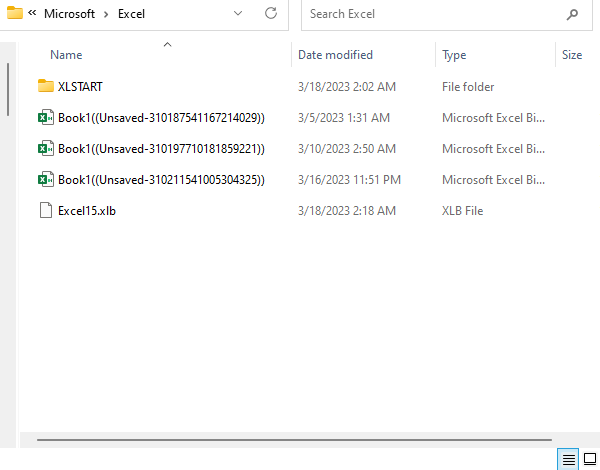The width and height of the screenshot is (600, 470).
Task: Click Excel icon of Book1 Unsaved-310211541005304325
Action: (x=46, y=179)
